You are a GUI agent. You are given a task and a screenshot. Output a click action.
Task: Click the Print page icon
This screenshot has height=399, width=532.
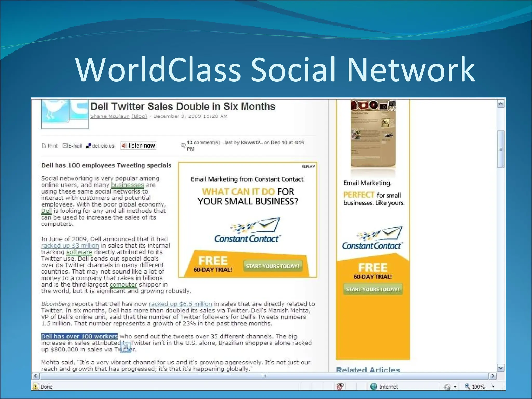pos(44,146)
